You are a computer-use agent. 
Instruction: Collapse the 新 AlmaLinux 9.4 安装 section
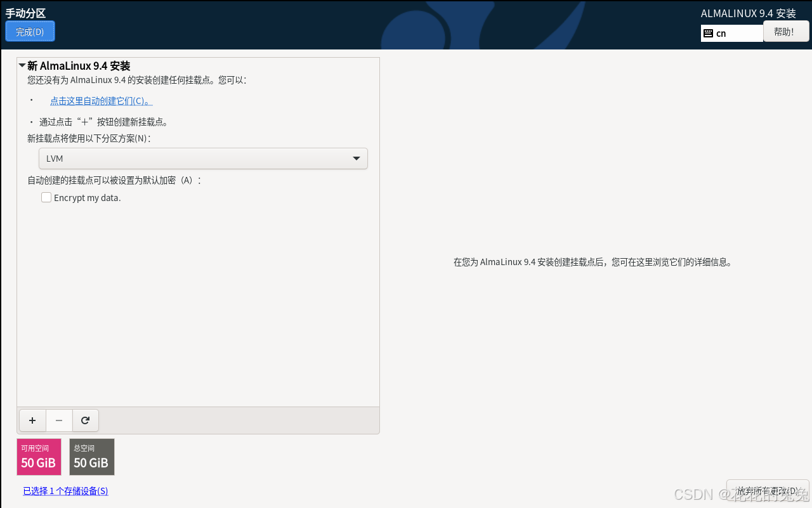click(x=23, y=65)
